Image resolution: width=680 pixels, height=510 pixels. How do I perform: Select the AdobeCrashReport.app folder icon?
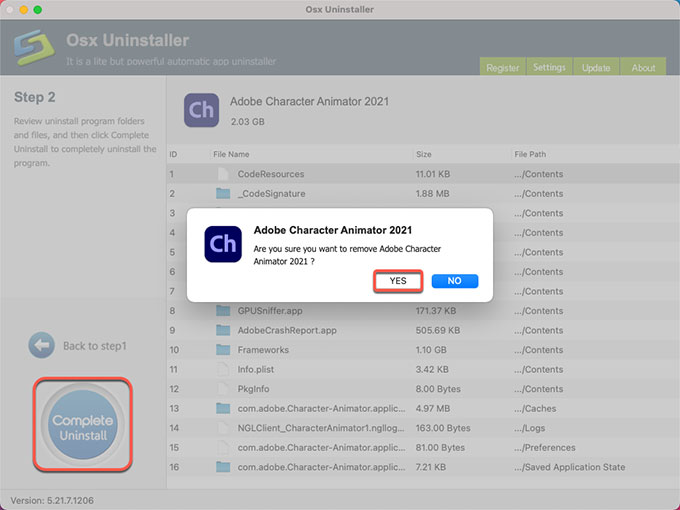223,330
